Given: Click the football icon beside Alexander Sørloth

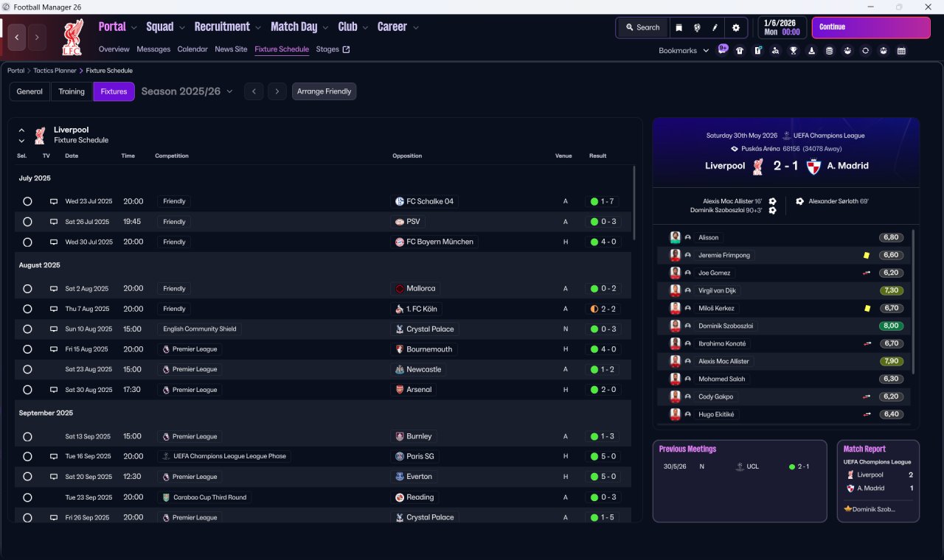Looking at the screenshot, I should 800,201.
